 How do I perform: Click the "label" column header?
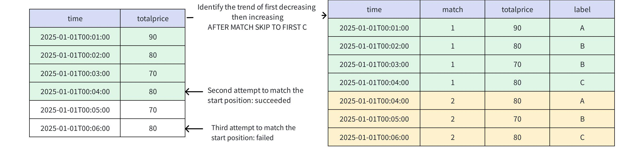pyautogui.click(x=582, y=10)
